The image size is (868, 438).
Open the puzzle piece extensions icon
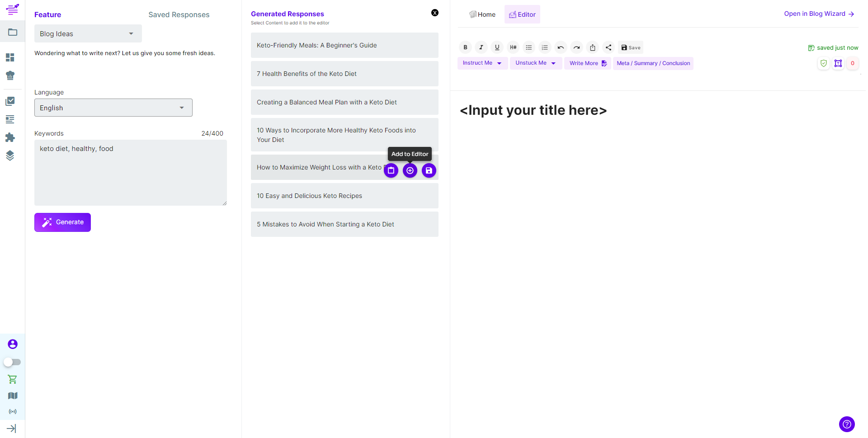(10, 137)
